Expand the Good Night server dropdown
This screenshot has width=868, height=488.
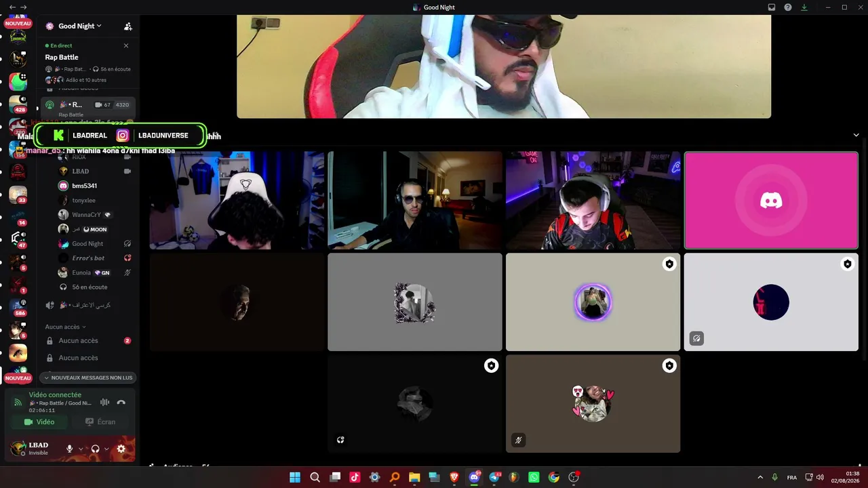[80, 26]
